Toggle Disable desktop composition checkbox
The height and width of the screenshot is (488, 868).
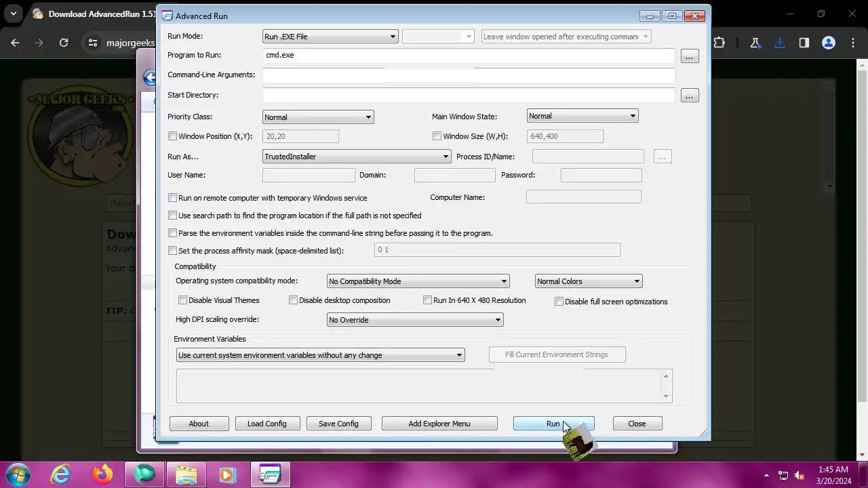click(x=293, y=300)
